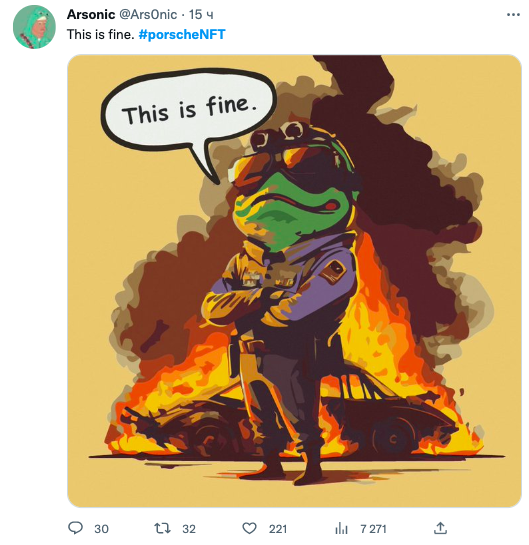This screenshot has height=545, width=529.
Task: Click the reply speech bubble icon
Action: pos(75,528)
